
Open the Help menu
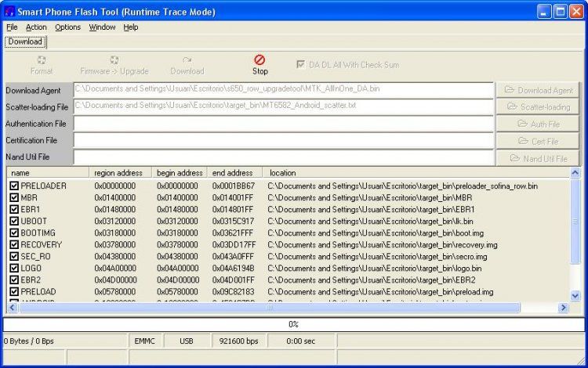tap(130, 27)
